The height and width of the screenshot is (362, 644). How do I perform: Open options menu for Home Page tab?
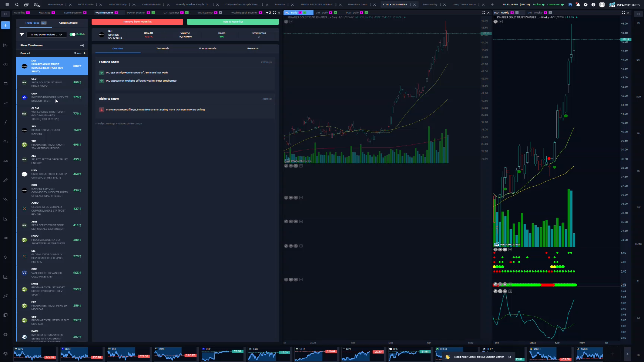66,5
